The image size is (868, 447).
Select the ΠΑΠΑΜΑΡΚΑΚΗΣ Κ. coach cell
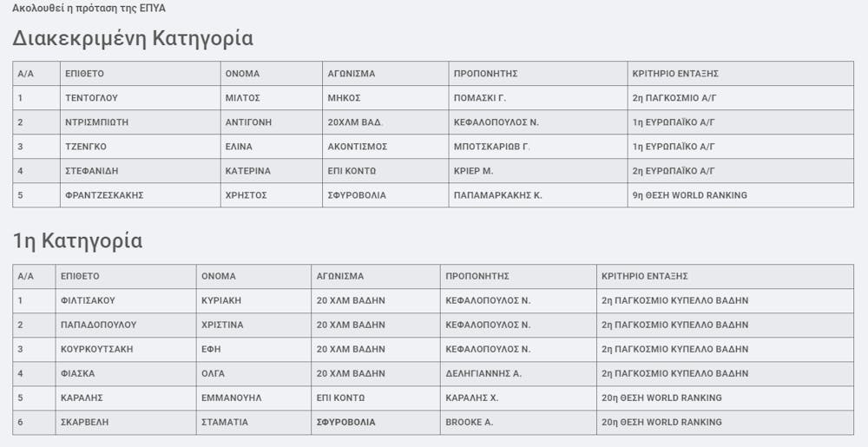click(497, 195)
